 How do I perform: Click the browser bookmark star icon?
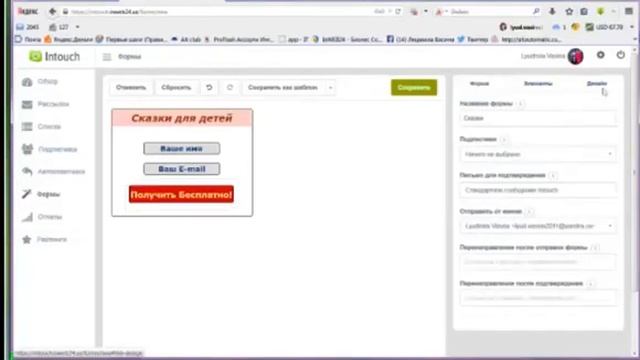(x=569, y=12)
